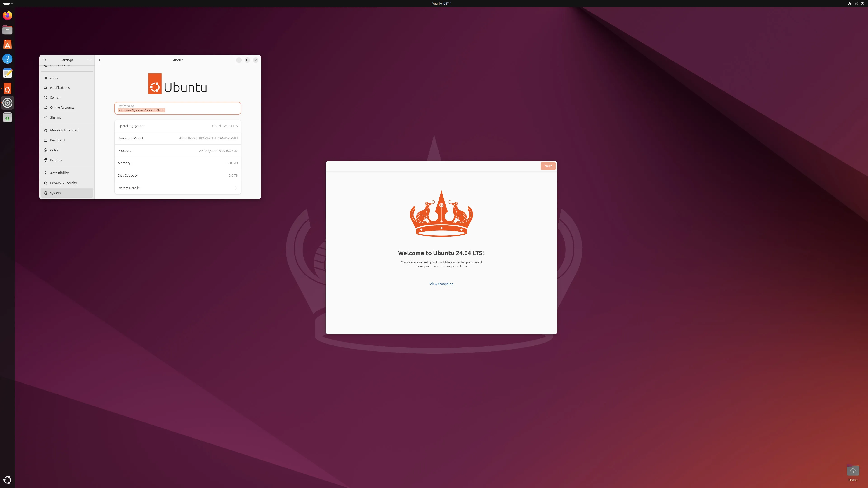Click the Settings search magnifier icon
This screenshot has width=868, height=488.
click(45, 60)
